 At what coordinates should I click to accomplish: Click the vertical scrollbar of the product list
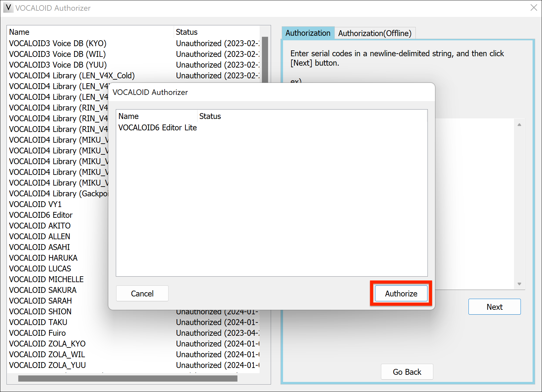click(x=264, y=59)
